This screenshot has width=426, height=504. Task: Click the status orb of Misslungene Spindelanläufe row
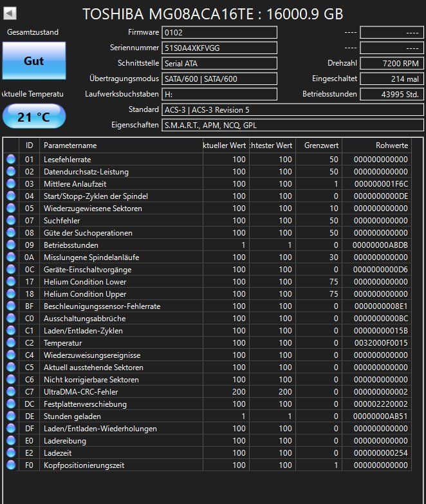click(11, 257)
